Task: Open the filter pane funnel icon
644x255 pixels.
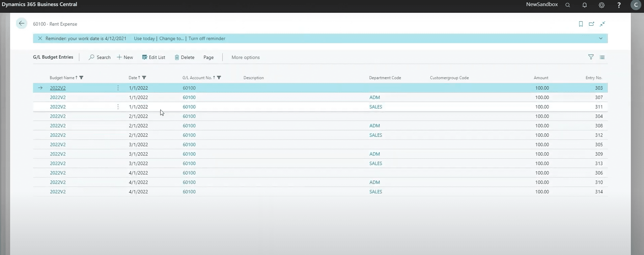Action: click(591, 57)
